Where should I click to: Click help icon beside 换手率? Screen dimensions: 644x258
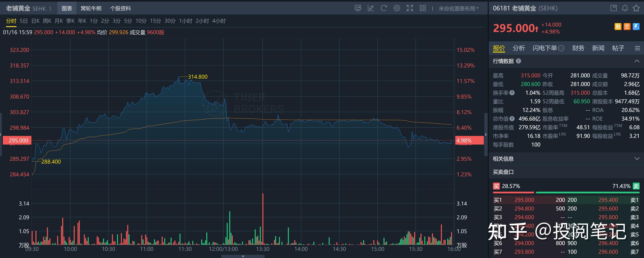[512, 93]
